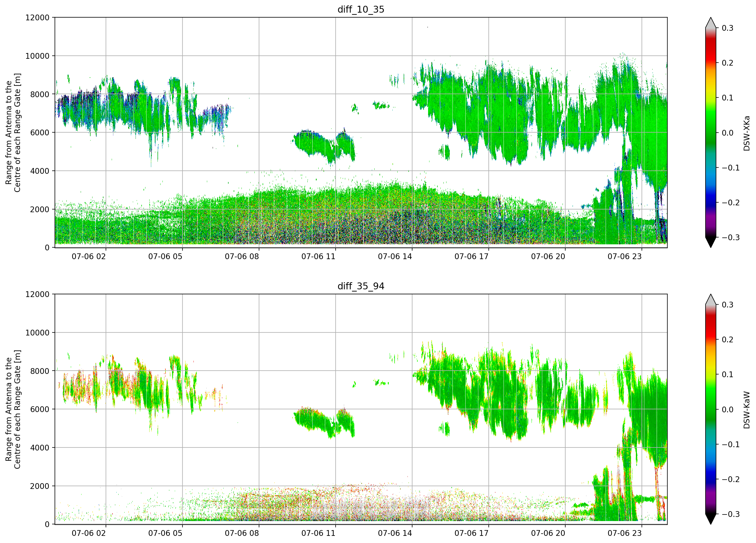The height and width of the screenshot is (543, 756).
Task: Click black lower extension arrow of DSW-KaW colorbar
Action: (x=711, y=519)
